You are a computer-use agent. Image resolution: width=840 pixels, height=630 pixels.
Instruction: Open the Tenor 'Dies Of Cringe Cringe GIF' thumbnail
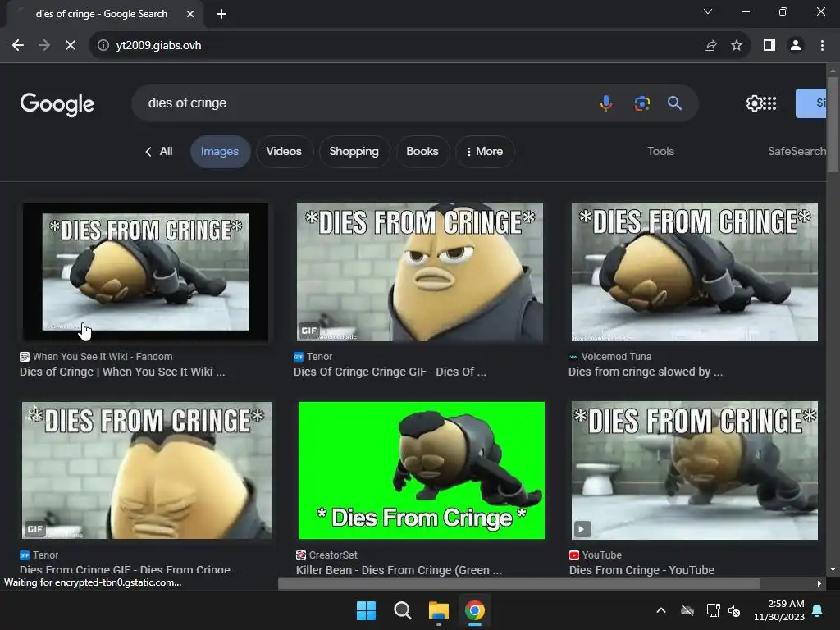(x=420, y=272)
